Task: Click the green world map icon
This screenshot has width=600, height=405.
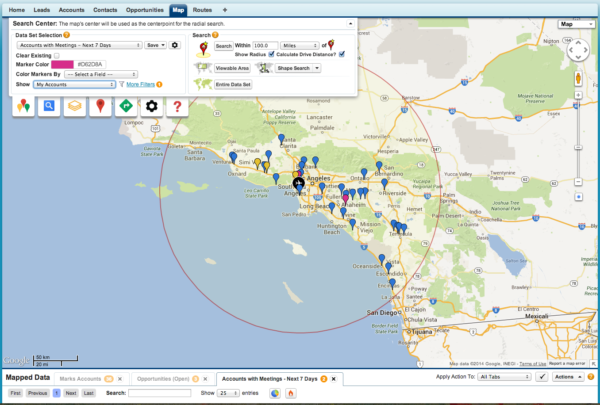Action: pyautogui.click(x=203, y=84)
